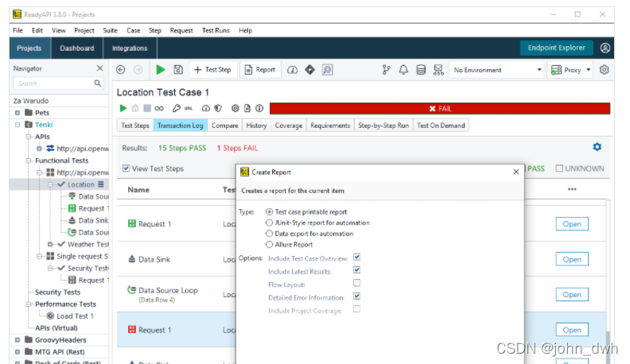Select Data export for automation radio
This screenshot has width=630, height=364.
(269, 233)
